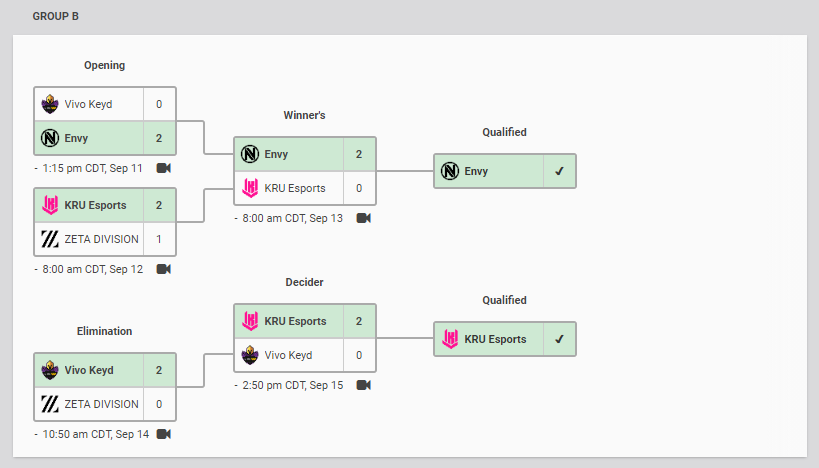The width and height of the screenshot is (819, 468).
Task: Select Vivo Keyd in Elimination match
Action: (x=105, y=370)
